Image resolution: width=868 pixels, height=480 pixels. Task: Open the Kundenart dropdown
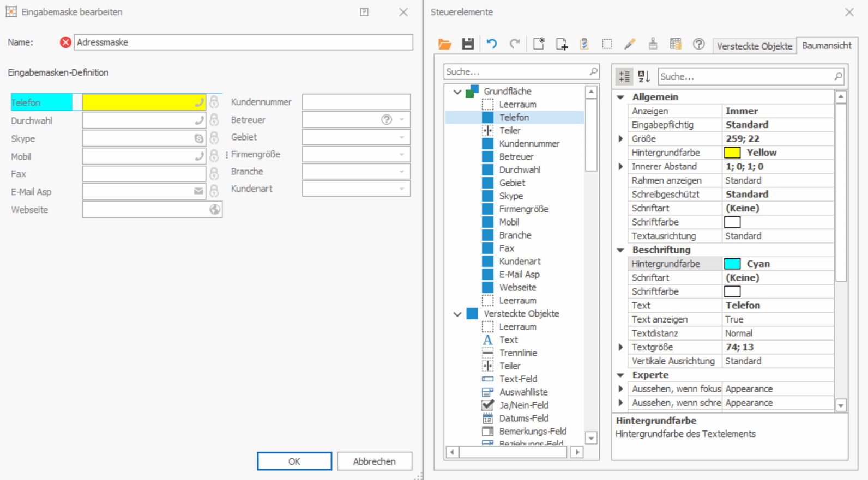pyautogui.click(x=402, y=189)
